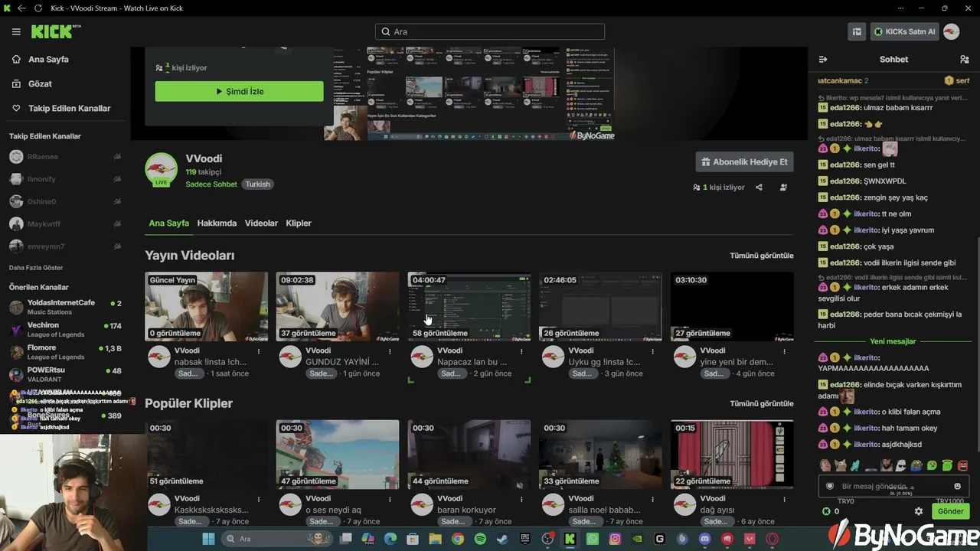
Task: Open options for 'nabsak !insta' video
Action: tap(259, 351)
